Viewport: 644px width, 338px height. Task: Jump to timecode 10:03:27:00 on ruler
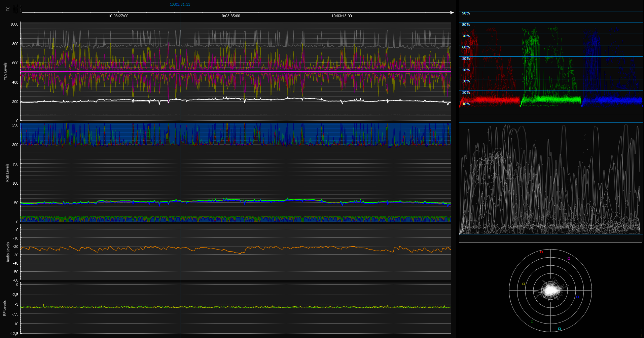click(118, 16)
